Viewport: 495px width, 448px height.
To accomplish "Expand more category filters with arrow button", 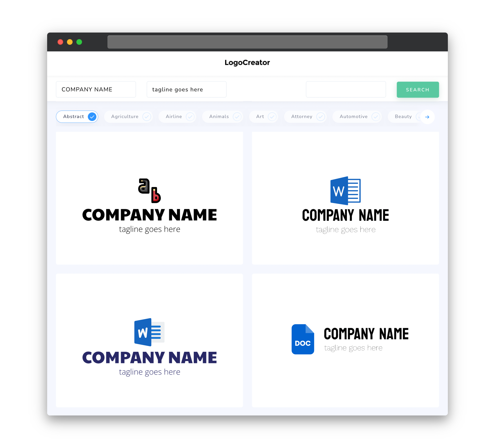I will point(427,116).
